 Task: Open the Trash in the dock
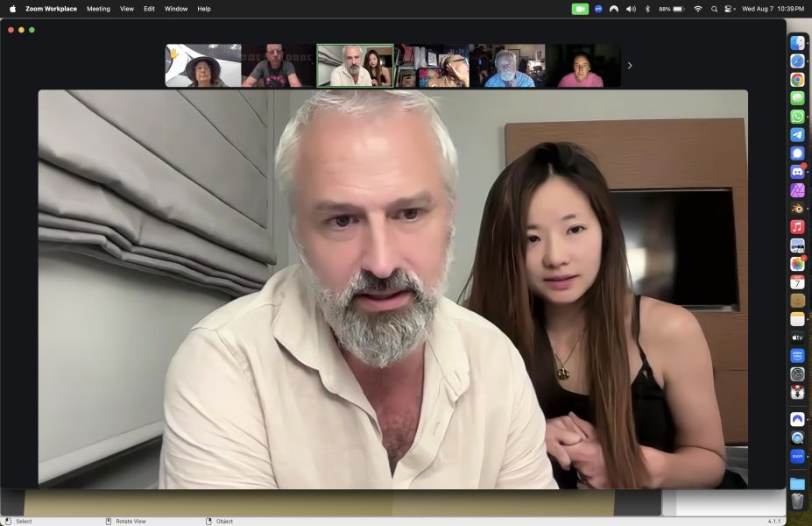[x=797, y=501]
